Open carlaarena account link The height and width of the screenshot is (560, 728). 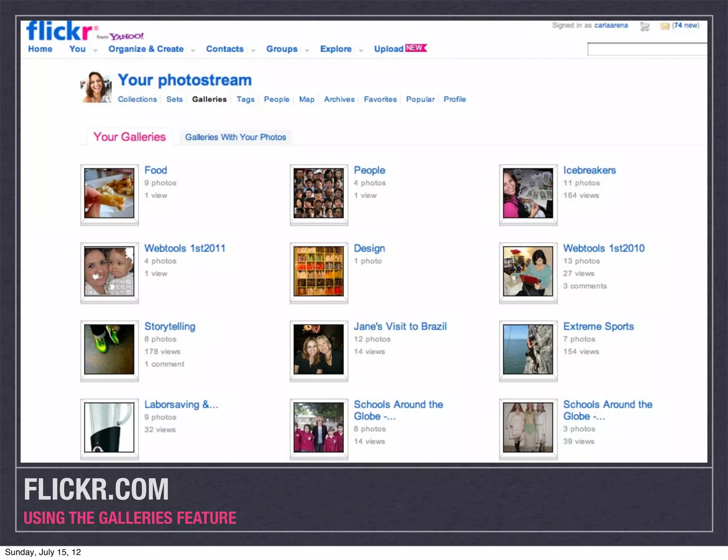[611, 25]
